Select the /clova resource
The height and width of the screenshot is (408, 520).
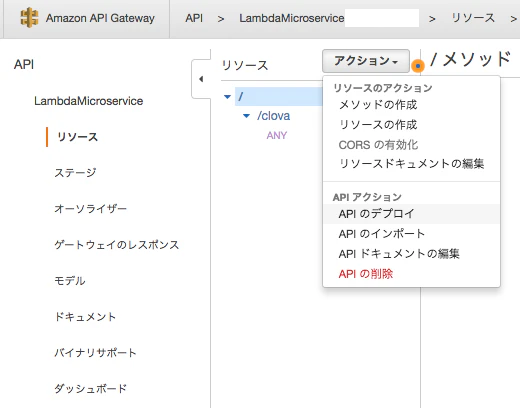point(273,116)
